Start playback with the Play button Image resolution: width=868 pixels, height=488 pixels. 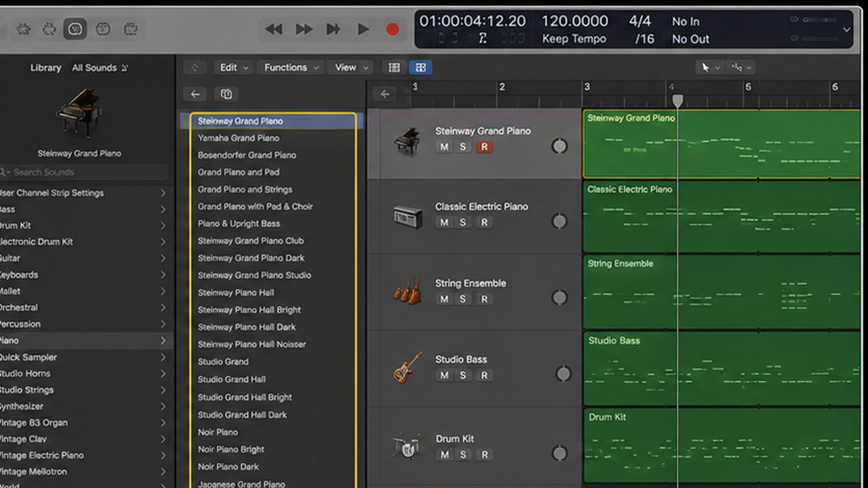(x=363, y=29)
